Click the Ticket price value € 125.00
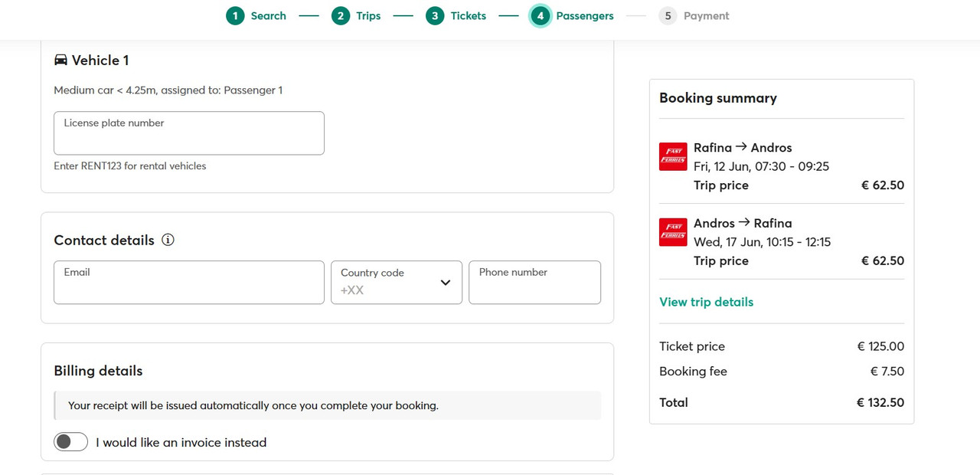This screenshot has width=980, height=475. click(880, 346)
